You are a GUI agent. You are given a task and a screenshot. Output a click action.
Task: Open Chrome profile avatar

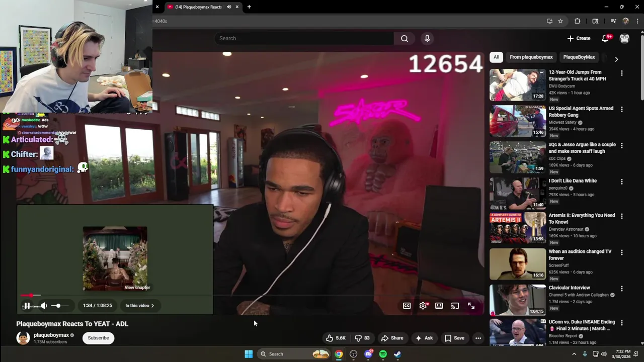tap(626, 21)
